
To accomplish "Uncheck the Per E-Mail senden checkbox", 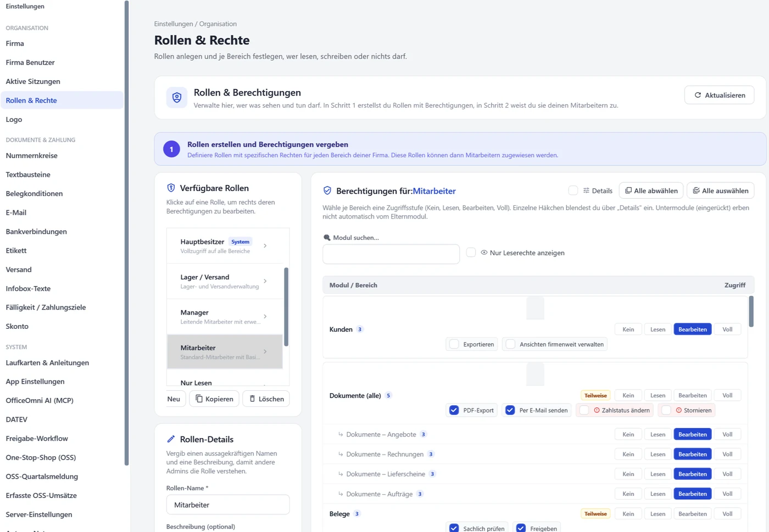I will tap(510, 410).
